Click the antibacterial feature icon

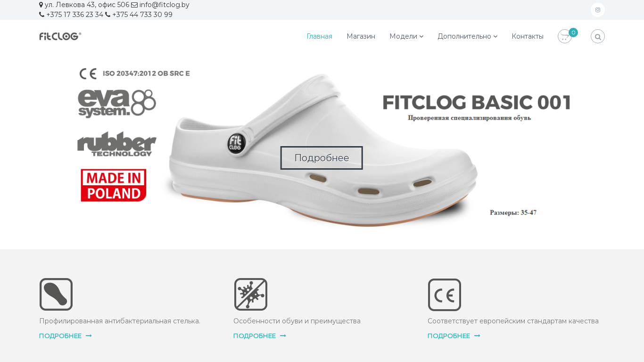click(x=251, y=295)
